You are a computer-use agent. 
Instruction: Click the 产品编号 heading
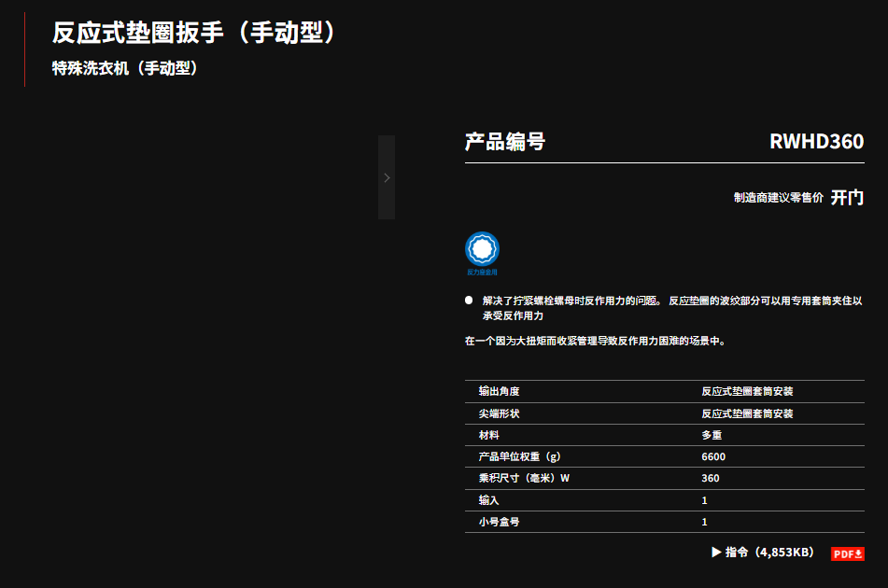504,142
